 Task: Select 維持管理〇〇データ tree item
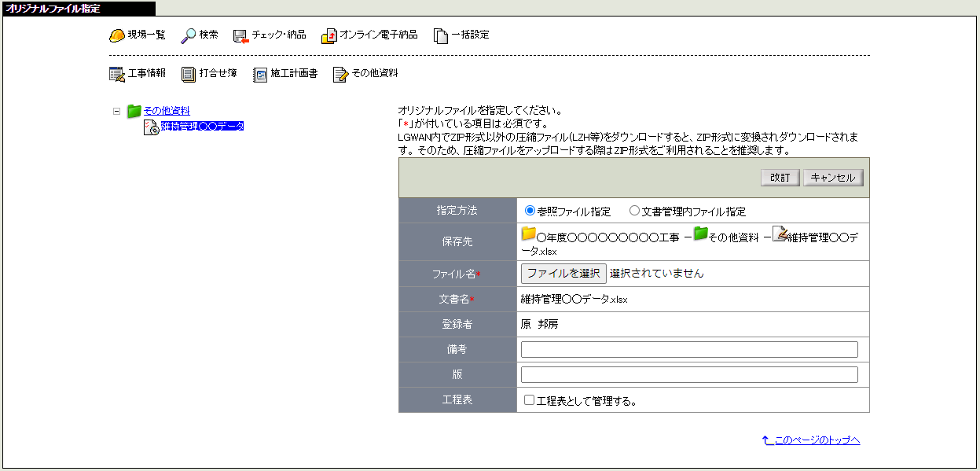point(202,126)
